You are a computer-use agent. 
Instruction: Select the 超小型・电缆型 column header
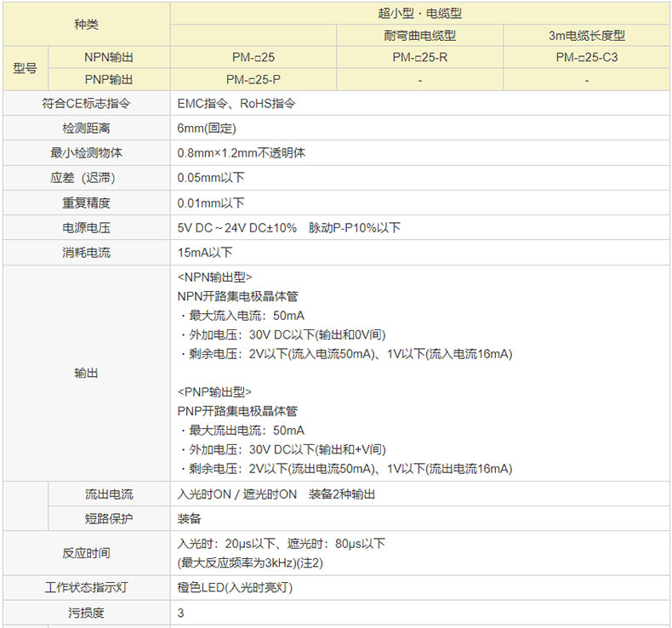420,14
